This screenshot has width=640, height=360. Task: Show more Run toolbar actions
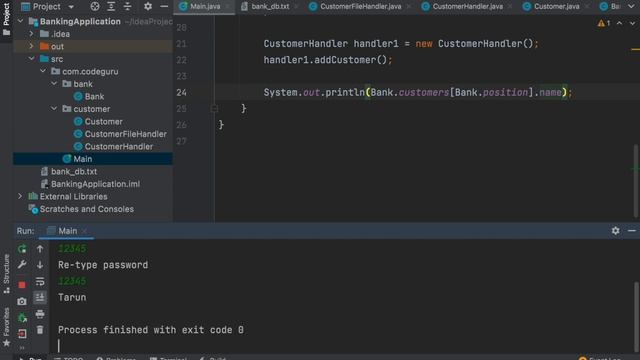(x=22, y=348)
